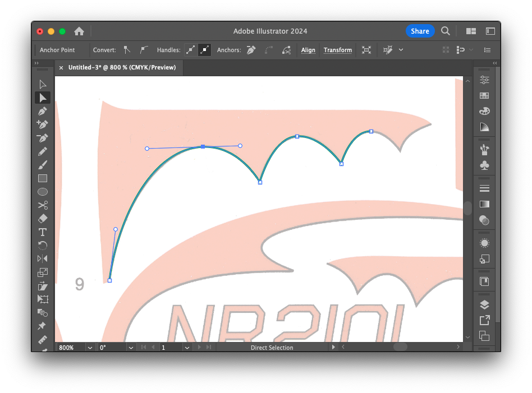This screenshot has width=532, height=393.
Task: Open the Swatches panel
Action: tap(484, 96)
